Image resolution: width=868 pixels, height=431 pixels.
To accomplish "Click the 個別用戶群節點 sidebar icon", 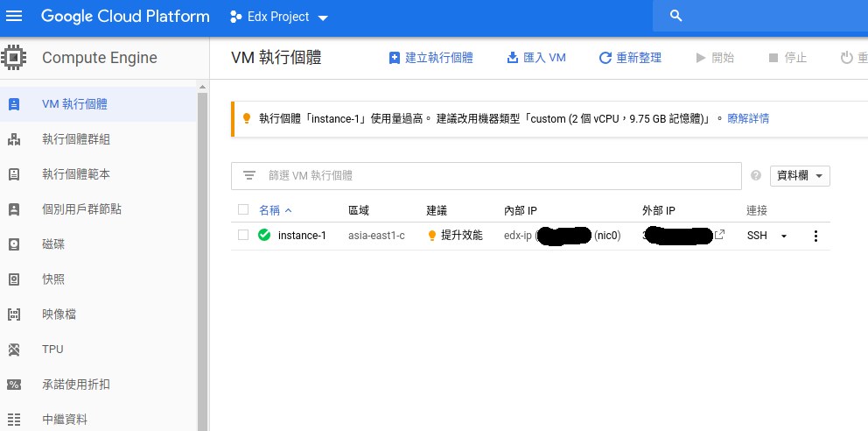I will click(x=14, y=209).
